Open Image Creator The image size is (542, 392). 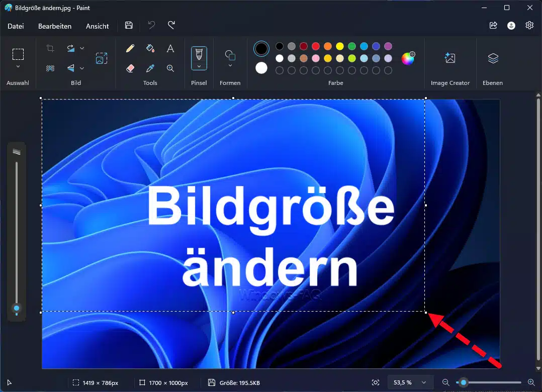point(450,58)
